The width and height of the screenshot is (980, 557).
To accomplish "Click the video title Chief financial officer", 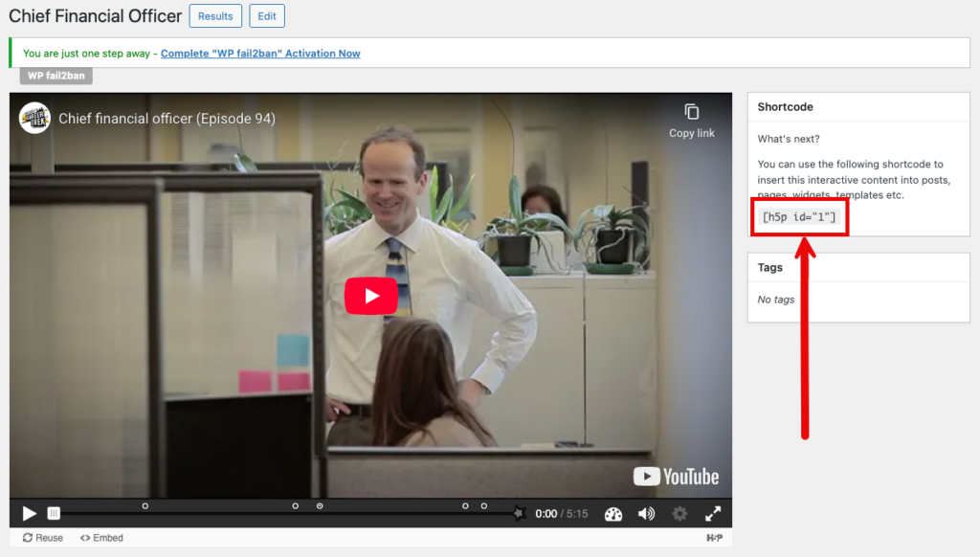I will click(x=167, y=119).
